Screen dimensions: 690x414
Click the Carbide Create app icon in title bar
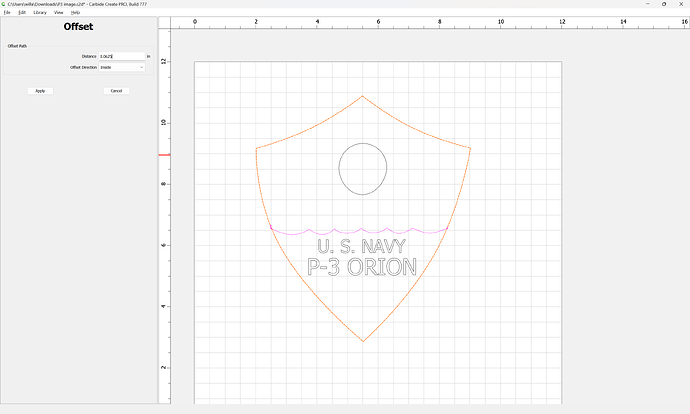4,4
